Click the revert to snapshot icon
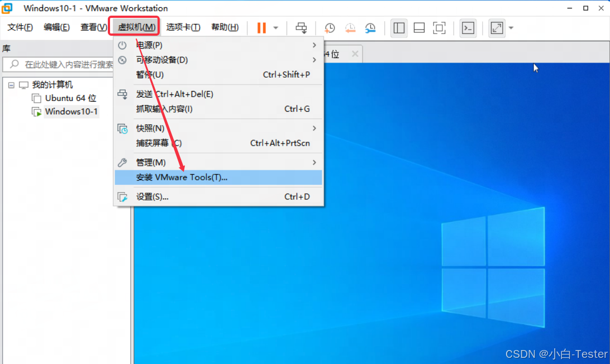 (350, 27)
